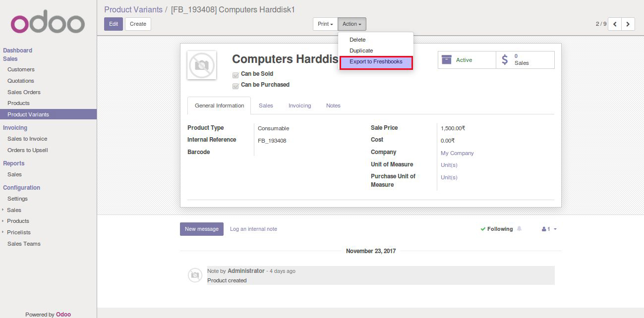
Task: Click the followers person icon
Action: 544,229
